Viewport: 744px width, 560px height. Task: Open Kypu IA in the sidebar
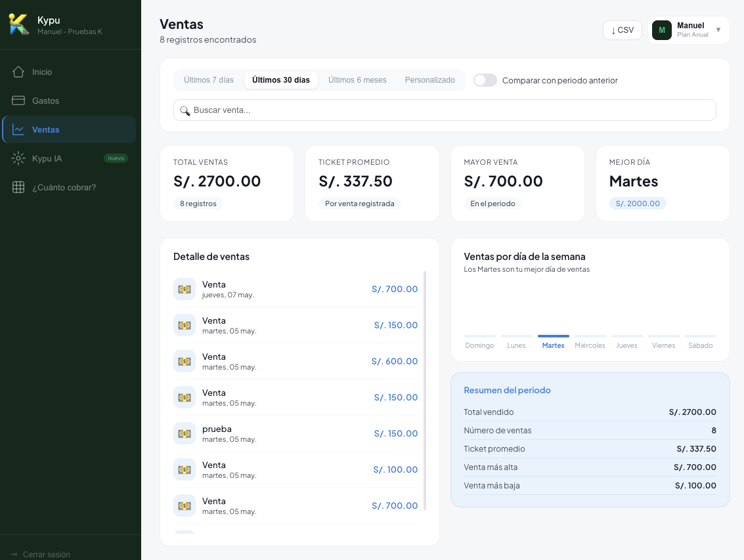tap(69, 158)
